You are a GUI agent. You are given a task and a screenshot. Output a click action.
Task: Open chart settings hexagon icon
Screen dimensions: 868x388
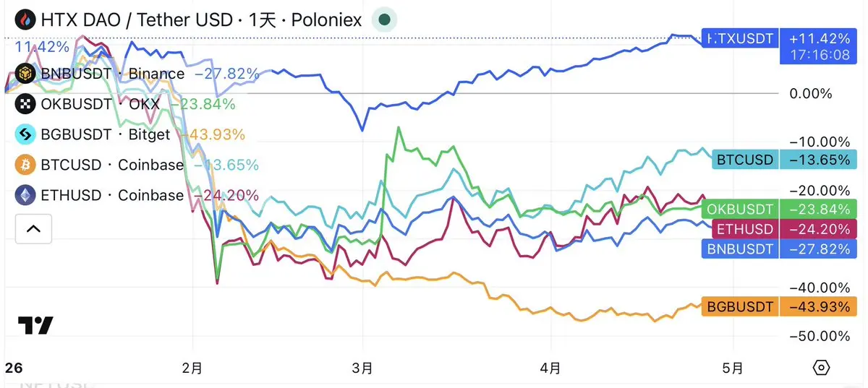point(822,367)
